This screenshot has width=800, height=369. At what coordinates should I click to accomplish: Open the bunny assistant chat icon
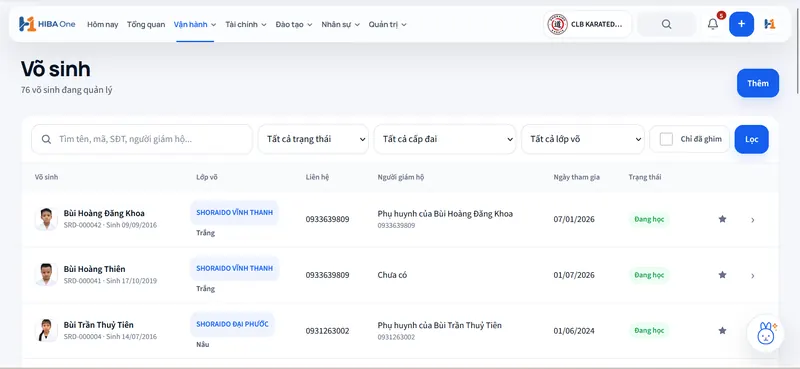[765, 333]
